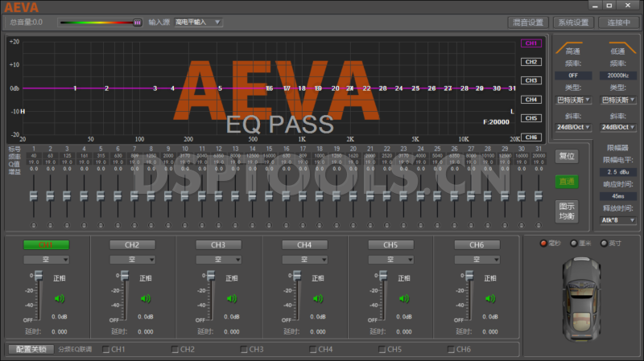Click the connection status button

pos(619,23)
